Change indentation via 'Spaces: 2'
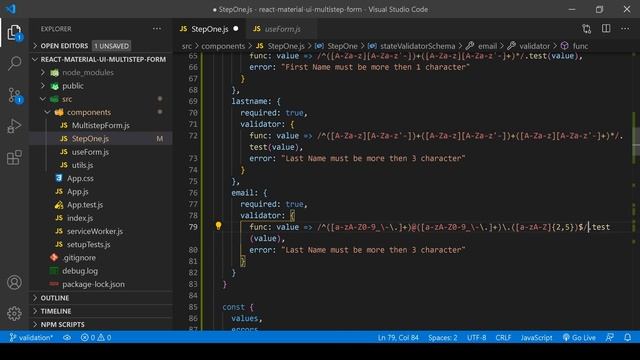Viewport: 640px width, 360px height. [442, 338]
